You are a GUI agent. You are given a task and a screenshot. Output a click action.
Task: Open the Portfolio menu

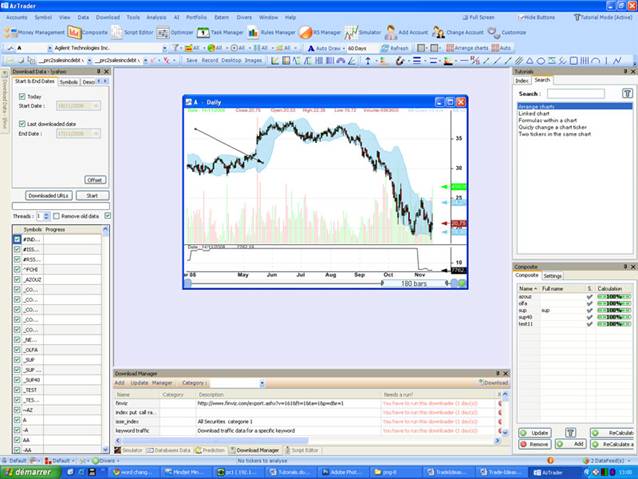[196, 17]
